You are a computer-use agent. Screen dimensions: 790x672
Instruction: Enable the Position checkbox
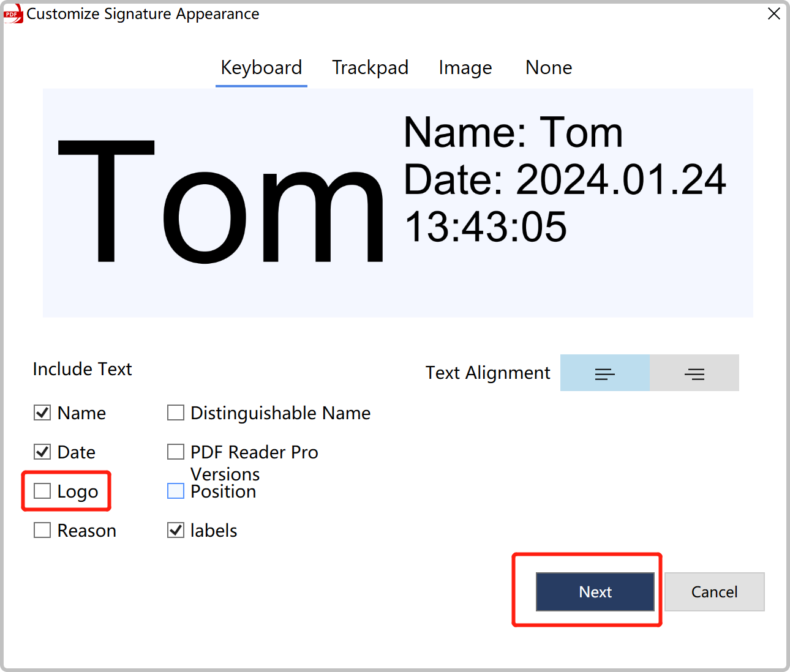coord(176,491)
